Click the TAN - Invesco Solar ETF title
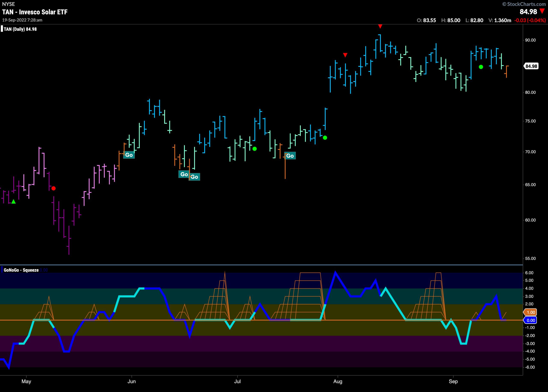 click(x=35, y=12)
